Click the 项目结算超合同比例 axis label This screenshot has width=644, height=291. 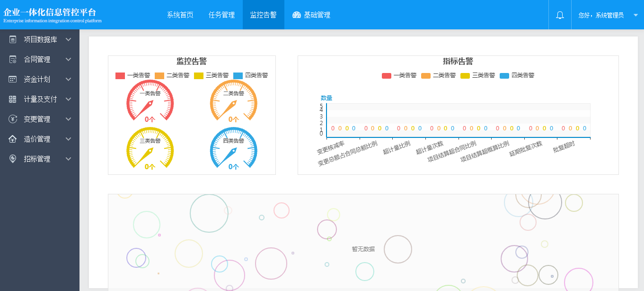(452, 152)
